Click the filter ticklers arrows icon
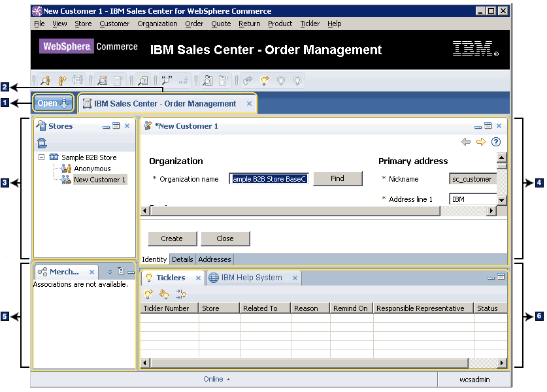Screen dimensions: 547x392 click(180, 294)
